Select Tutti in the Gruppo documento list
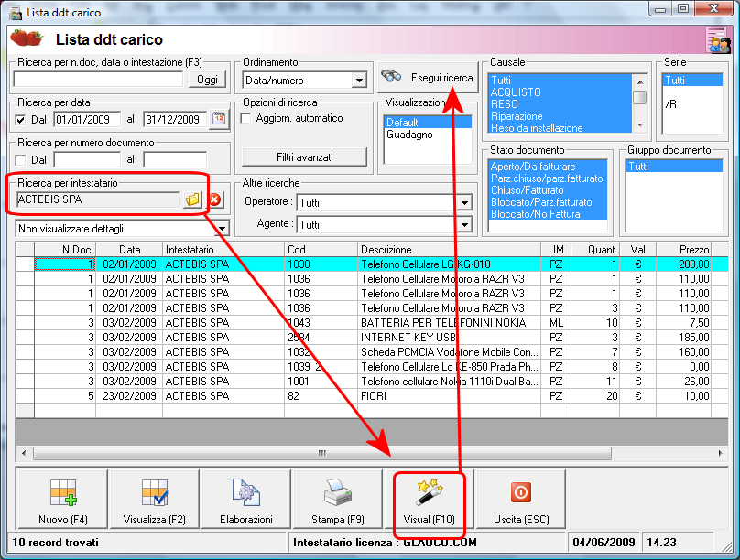Viewport: 740px width, 560px height. (674, 167)
